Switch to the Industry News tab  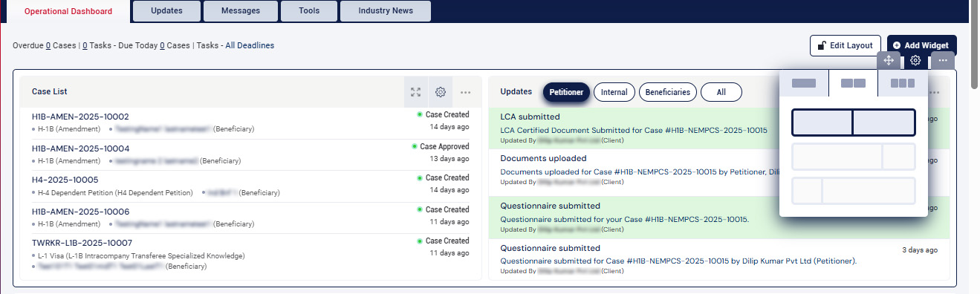coord(386,11)
